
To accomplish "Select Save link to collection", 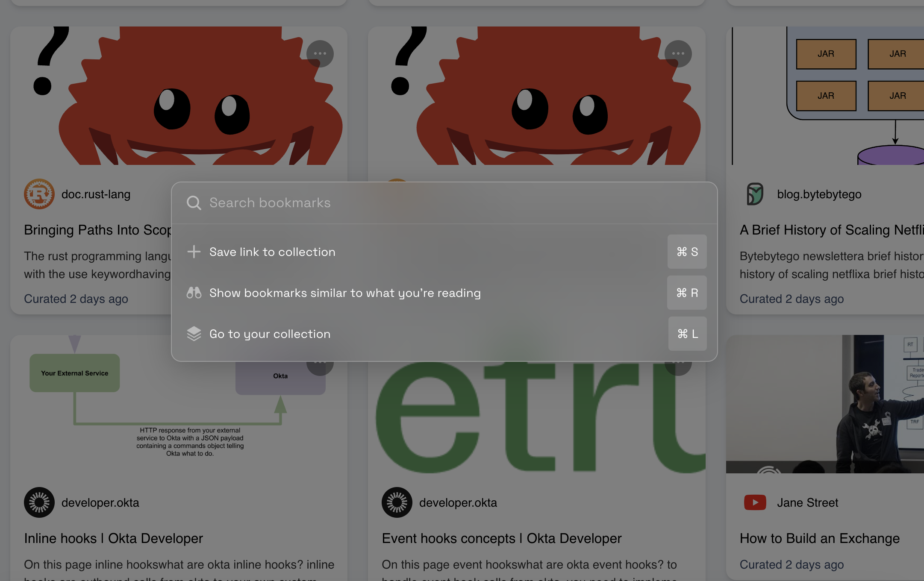I will point(272,252).
